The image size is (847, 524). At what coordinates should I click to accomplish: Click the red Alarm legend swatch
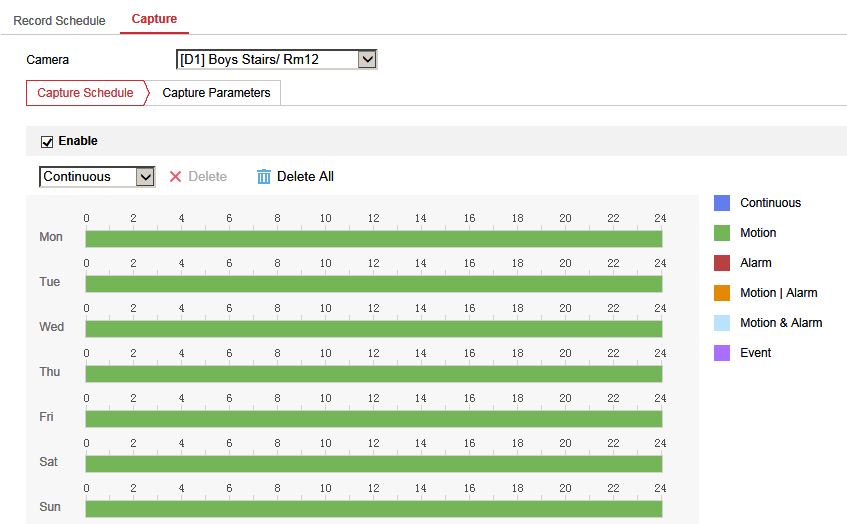click(722, 263)
